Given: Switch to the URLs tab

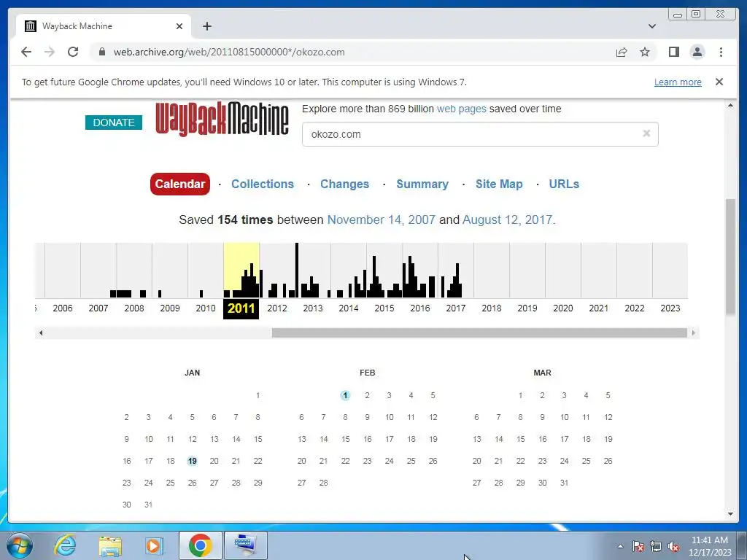Looking at the screenshot, I should (x=564, y=184).
